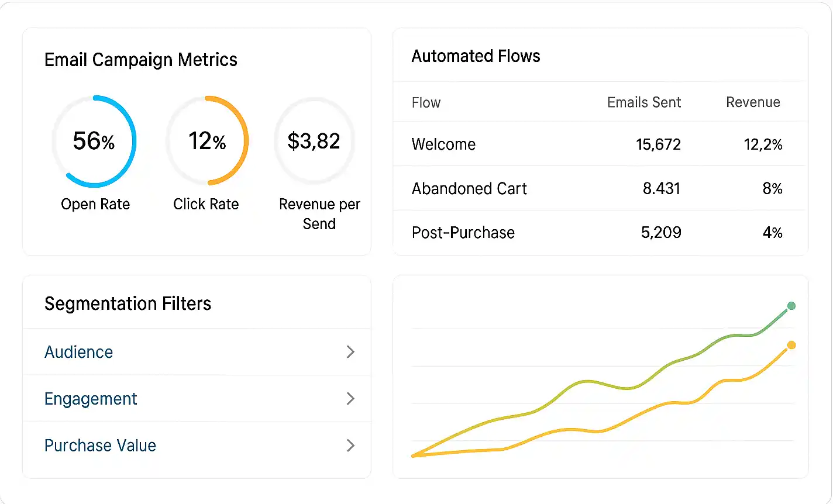The image size is (833, 504).
Task: Click the orange Click Rate gauge
Action: coord(207,140)
